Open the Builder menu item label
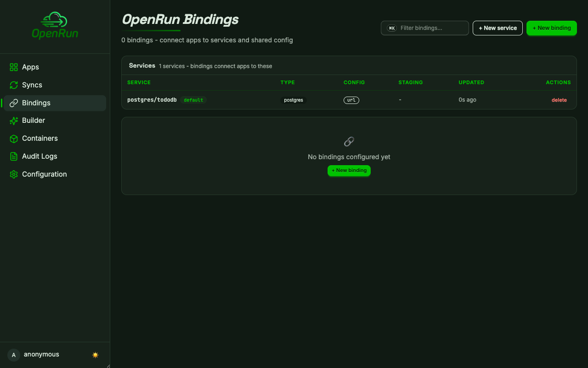The image size is (588, 368). 34,121
